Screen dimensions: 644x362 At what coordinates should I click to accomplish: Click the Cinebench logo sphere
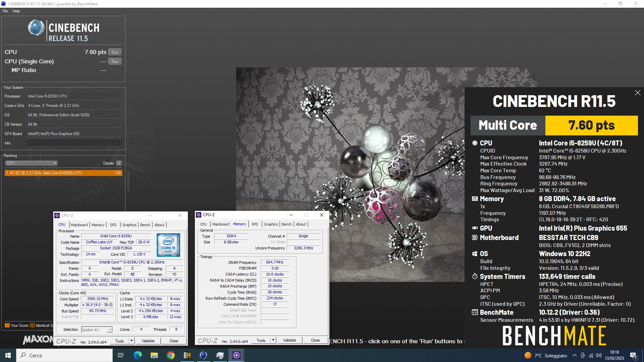pyautogui.click(x=36, y=28)
